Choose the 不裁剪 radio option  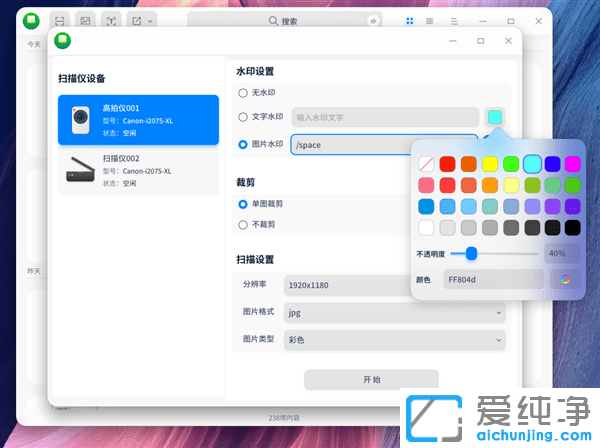click(243, 225)
